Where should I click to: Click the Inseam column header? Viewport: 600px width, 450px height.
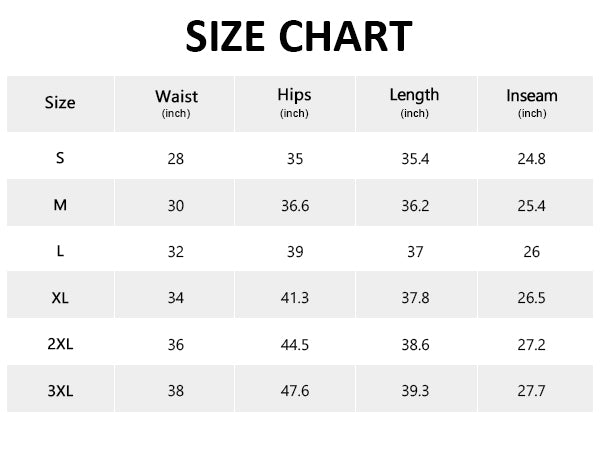coord(532,102)
